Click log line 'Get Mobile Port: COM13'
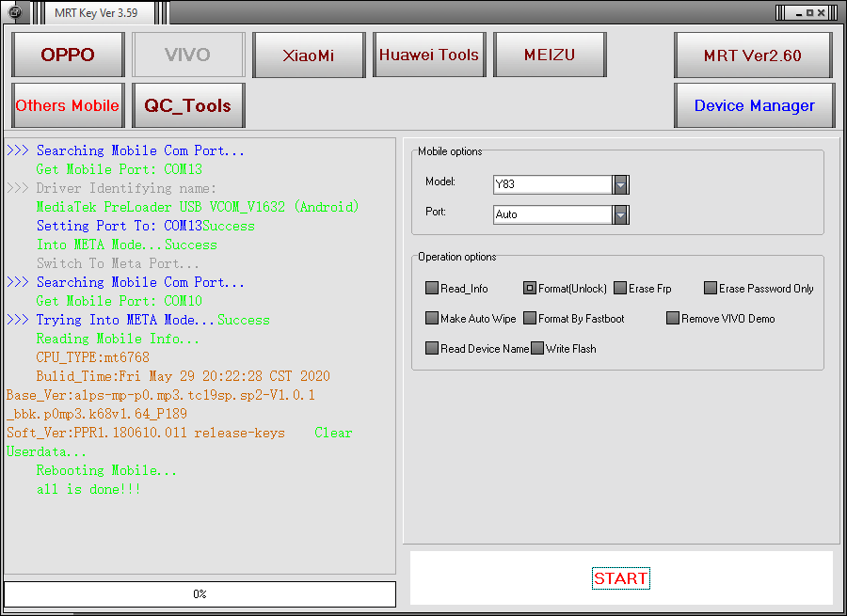The height and width of the screenshot is (616, 847). point(120,169)
